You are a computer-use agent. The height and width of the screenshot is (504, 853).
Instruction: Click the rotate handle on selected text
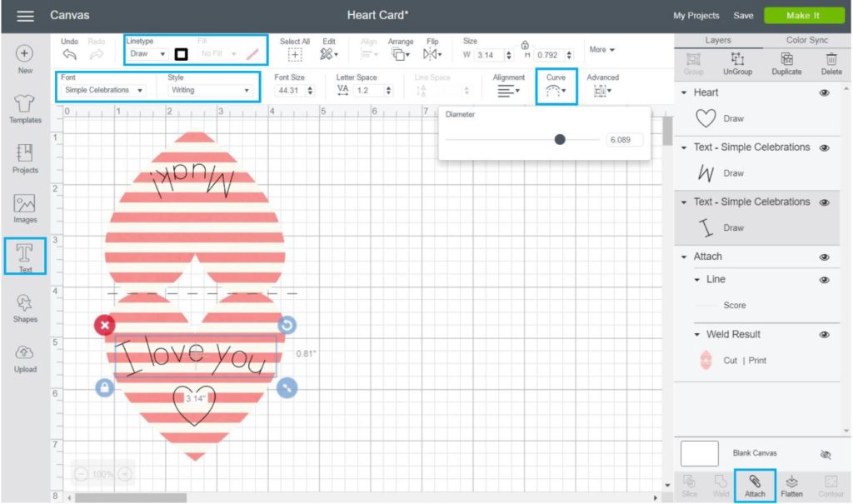[287, 325]
